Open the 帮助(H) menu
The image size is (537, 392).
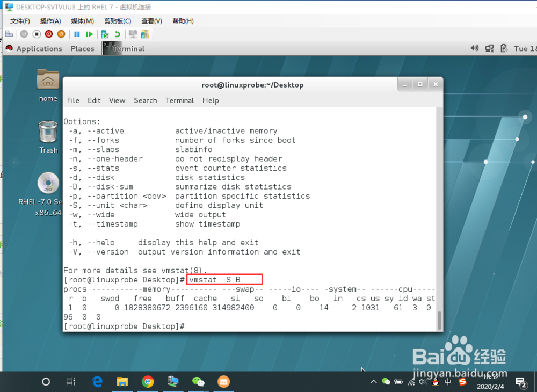coord(183,21)
